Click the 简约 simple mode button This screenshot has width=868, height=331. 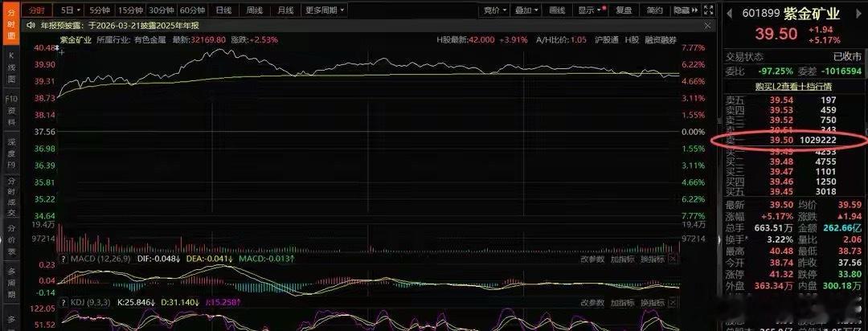coord(653,10)
